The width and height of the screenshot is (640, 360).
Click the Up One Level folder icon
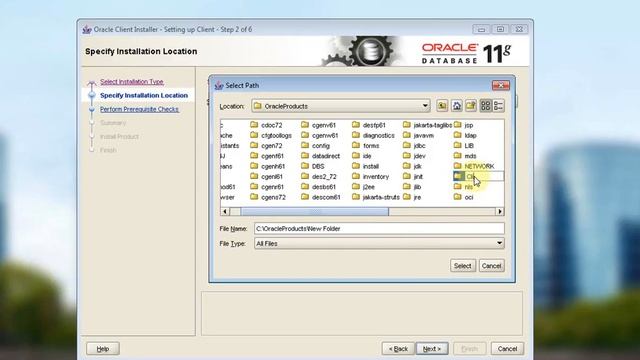pos(442,106)
